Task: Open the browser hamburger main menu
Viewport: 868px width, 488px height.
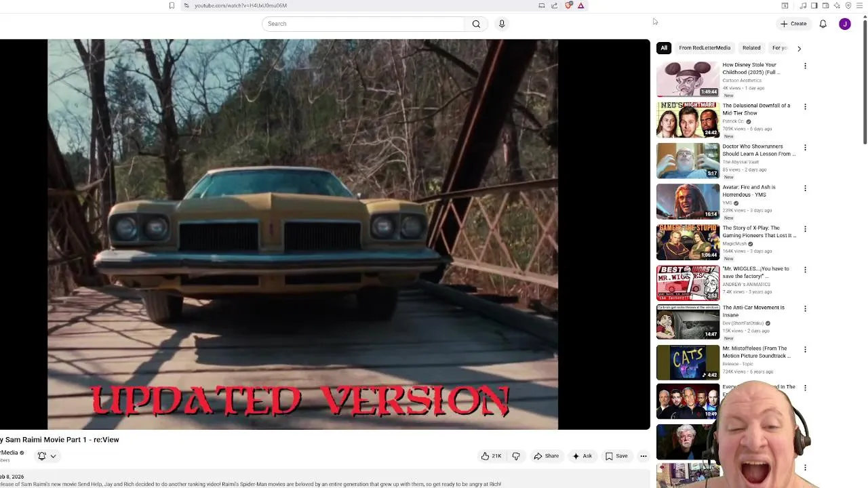Action: 859,5
